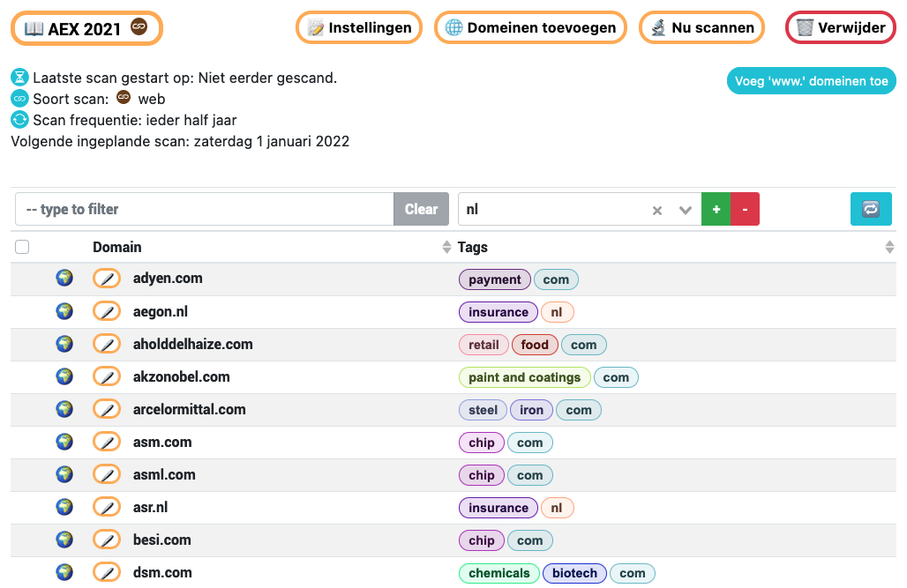Click the globe icon for akzonobel.com
The image size is (907, 588).
tap(64, 376)
